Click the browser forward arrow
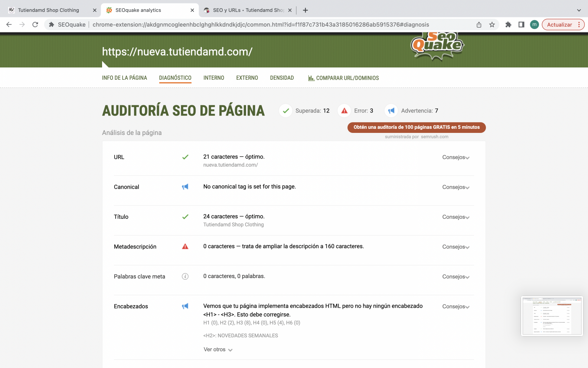 coord(22,25)
